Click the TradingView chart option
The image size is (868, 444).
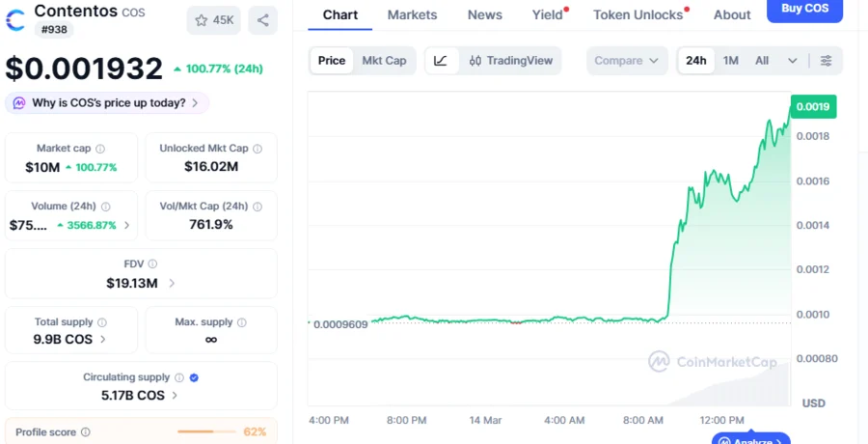(511, 60)
